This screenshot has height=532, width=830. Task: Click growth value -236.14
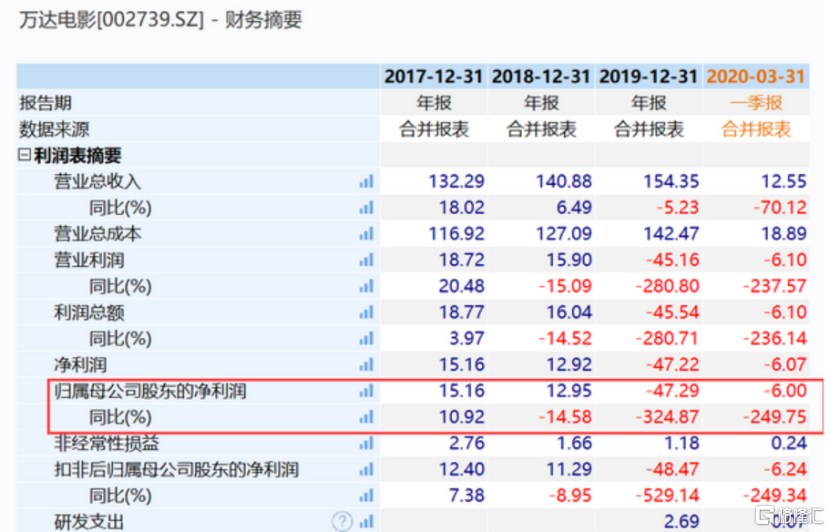pos(775,338)
